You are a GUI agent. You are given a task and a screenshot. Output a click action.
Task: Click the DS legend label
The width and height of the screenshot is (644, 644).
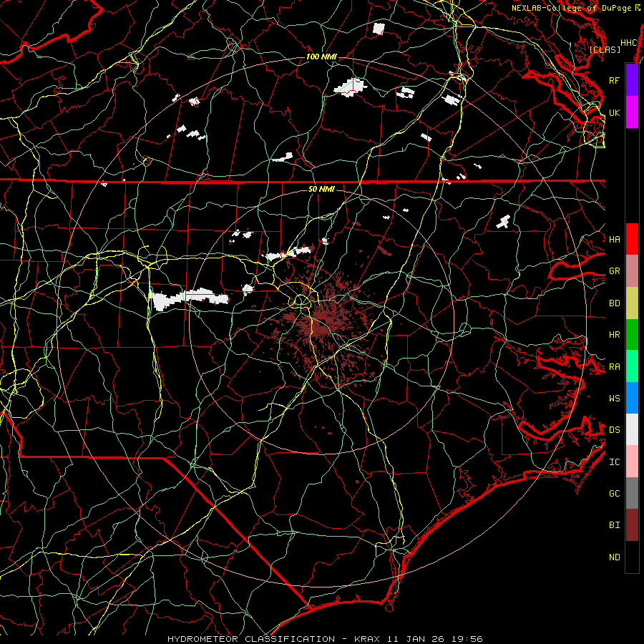[x=614, y=430]
